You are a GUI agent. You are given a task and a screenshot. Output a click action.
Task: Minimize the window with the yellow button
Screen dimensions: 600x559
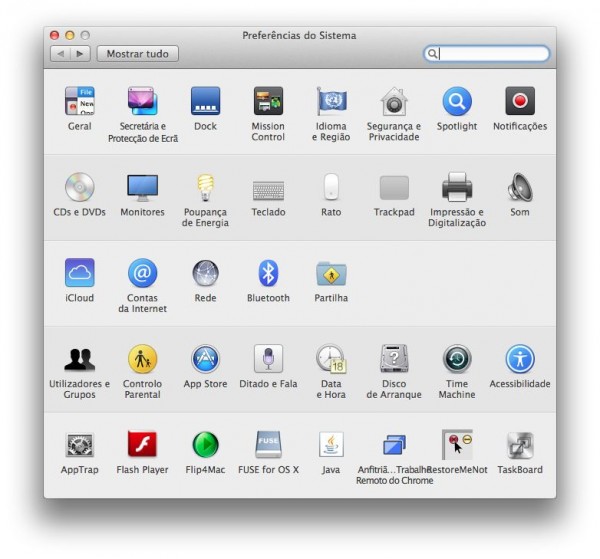click(x=70, y=36)
